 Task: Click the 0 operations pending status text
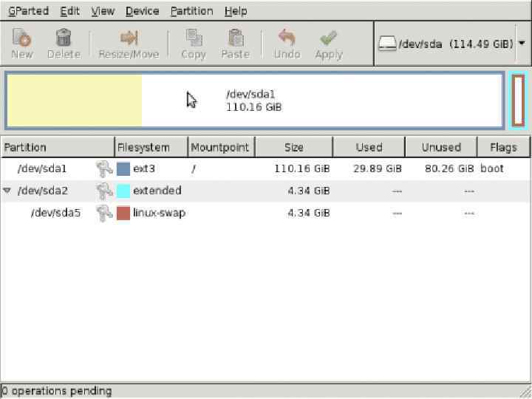coord(57,391)
